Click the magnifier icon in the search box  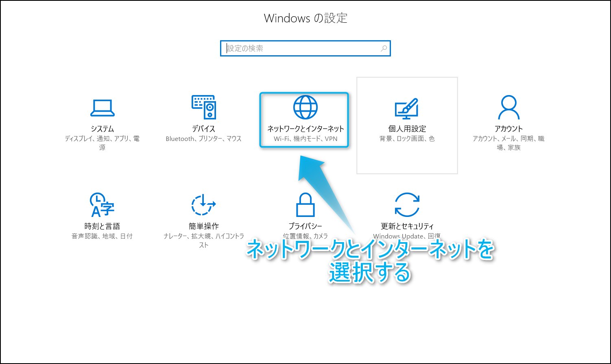[x=384, y=48]
